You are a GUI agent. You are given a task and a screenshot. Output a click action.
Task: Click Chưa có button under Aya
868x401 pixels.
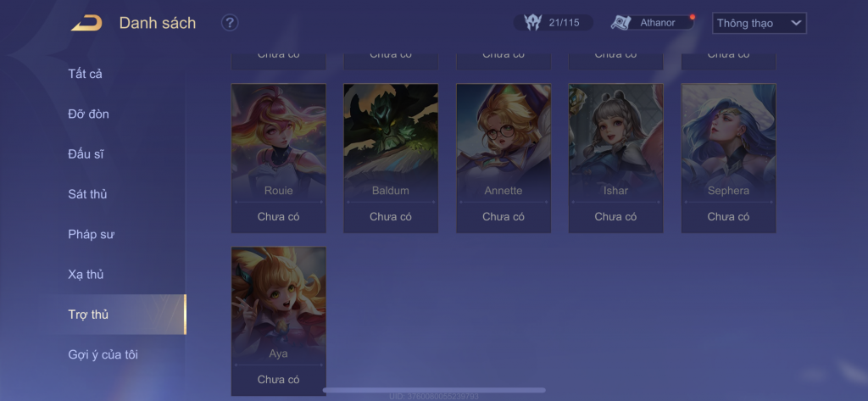(278, 380)
